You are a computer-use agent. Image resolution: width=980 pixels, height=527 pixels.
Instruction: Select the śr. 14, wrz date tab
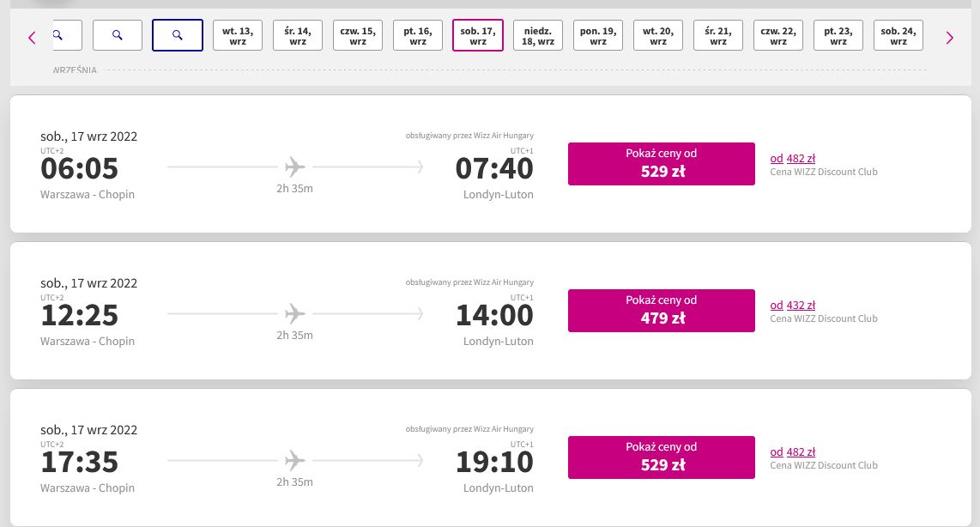pyautogui.click(x=298, y=35)
